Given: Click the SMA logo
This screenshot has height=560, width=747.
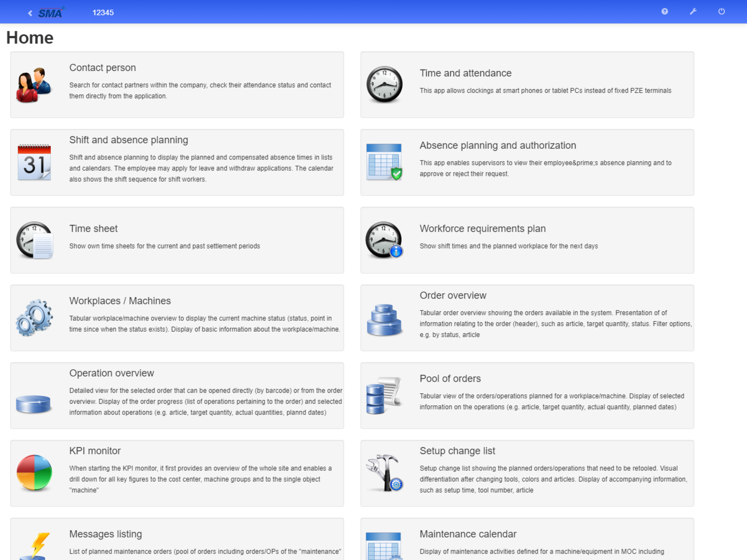Looking at the screenshot, I should pos(51,13).
